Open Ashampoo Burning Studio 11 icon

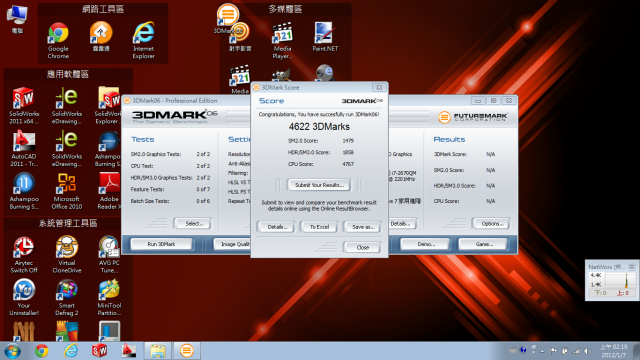pos(24,191)
